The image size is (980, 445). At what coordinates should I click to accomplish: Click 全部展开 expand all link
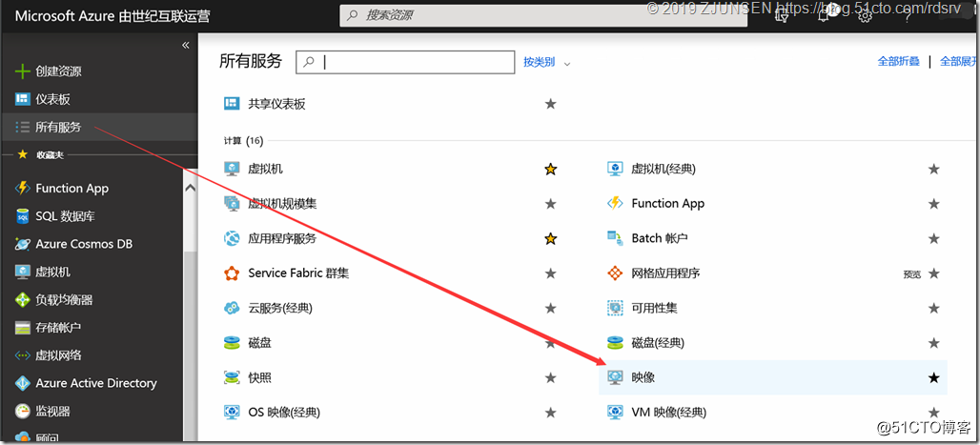960,61
